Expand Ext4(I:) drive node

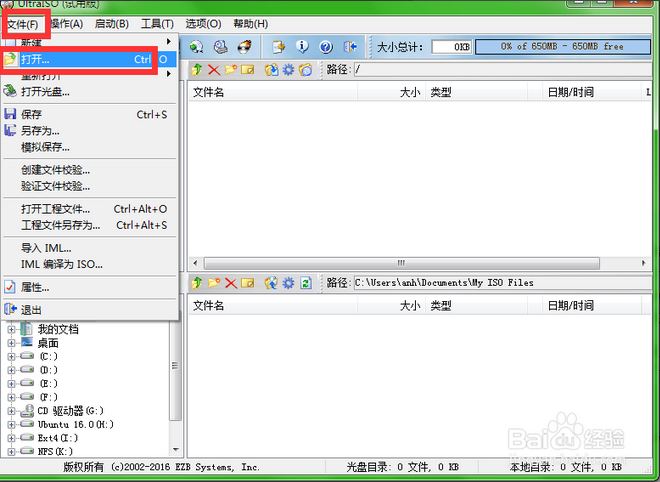pos(11,438)
